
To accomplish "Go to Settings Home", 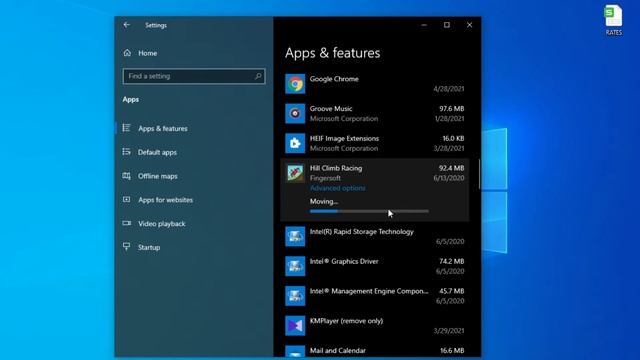I will (147, 53).
